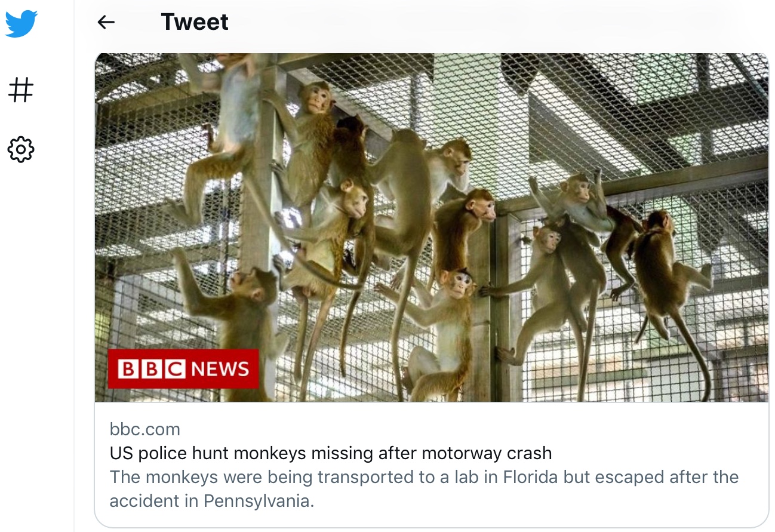The height and width of the screenshot is (532, 775).
Task: Open Settings via the gear icon
Action: tap(21, 149)
